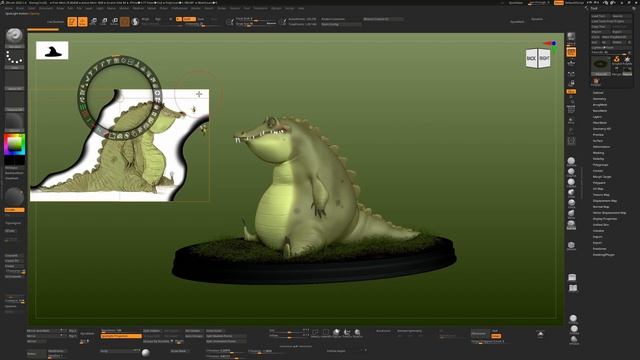This screenshot has width=640, height=360.
Task: Click the crosshair on the reference image
Action: click(199, 94)
